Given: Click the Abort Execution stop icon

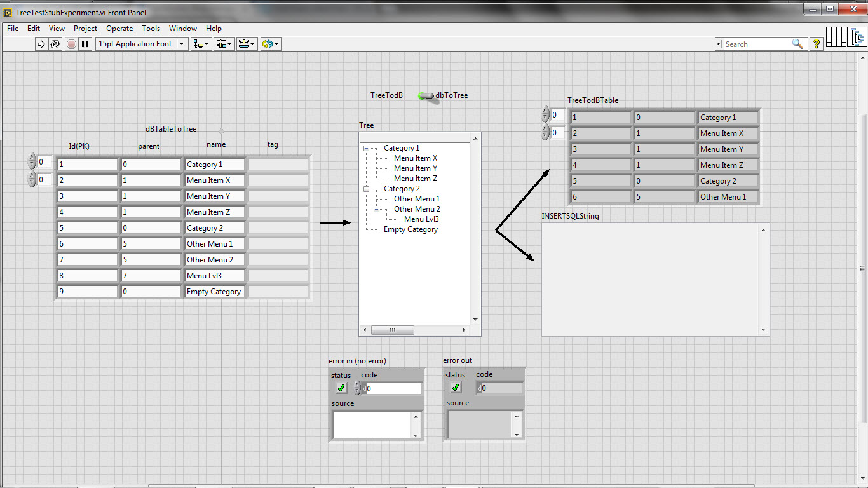Looking at the screenshot, I should [71, 44].
